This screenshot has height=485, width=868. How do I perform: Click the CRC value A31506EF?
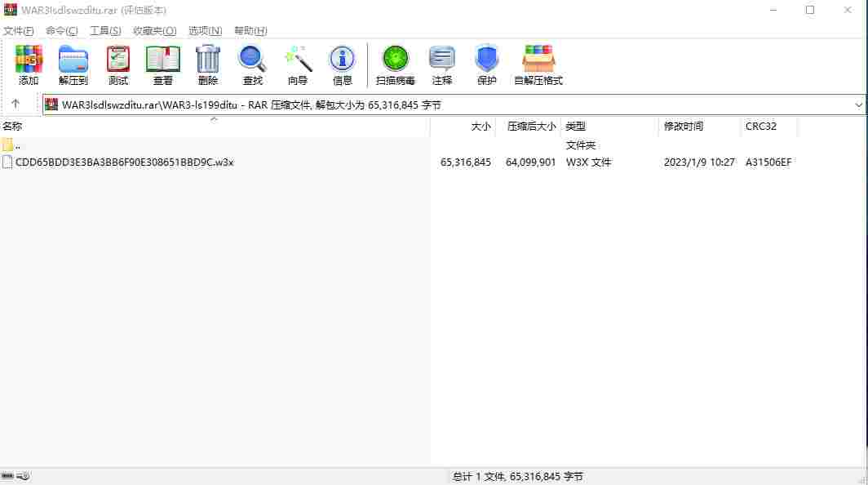point(768,162)
